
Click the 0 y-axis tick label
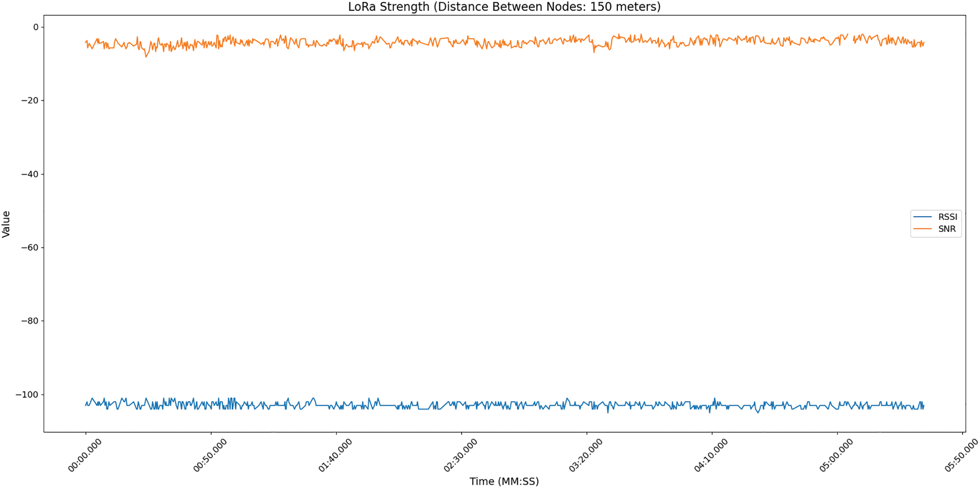[x=36, y=27]
